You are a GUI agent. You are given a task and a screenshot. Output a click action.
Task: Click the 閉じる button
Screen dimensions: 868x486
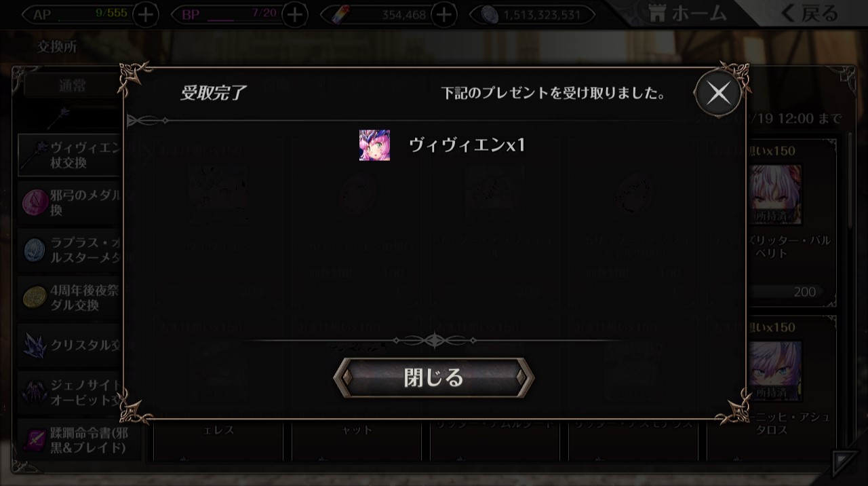coord(434,377)
